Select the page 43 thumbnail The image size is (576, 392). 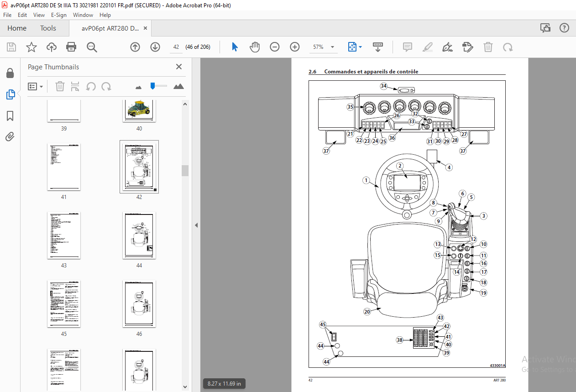coord(64,235)
